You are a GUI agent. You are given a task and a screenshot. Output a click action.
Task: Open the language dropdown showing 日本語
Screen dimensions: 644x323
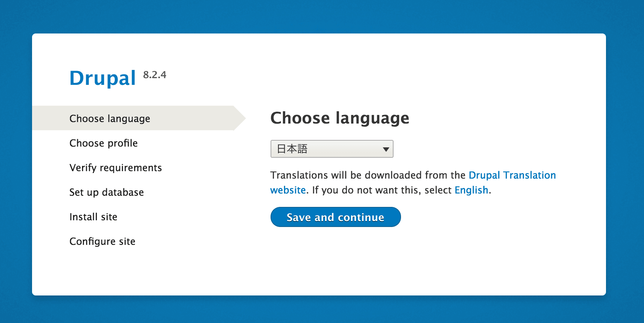pos(332,149)
